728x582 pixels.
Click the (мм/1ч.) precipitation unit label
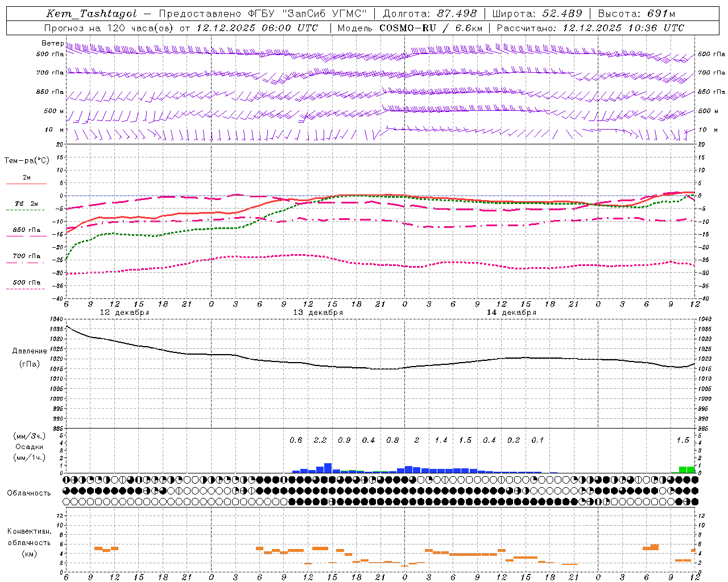point(30,458)
